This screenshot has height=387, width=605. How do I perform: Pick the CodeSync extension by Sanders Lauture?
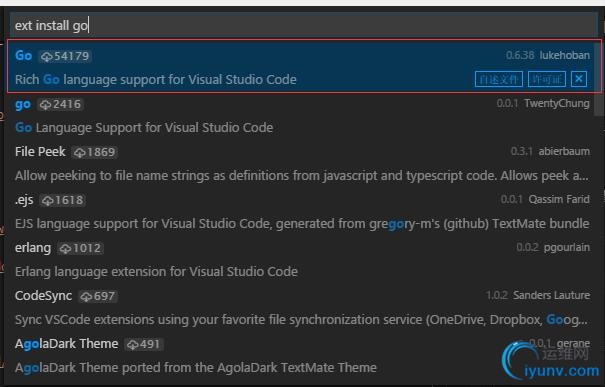304,308
